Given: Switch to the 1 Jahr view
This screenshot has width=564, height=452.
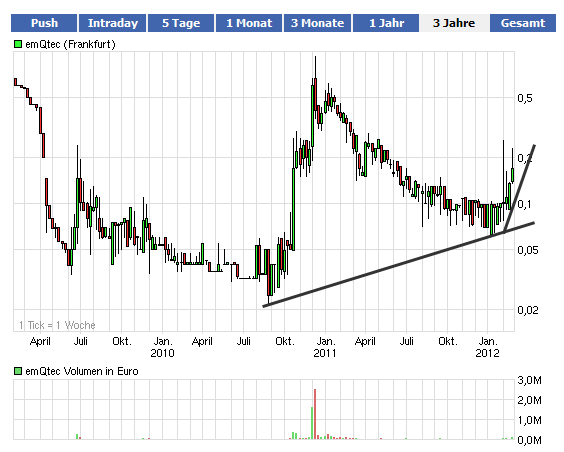Looking at the screenshot, I should click(386, 23).
